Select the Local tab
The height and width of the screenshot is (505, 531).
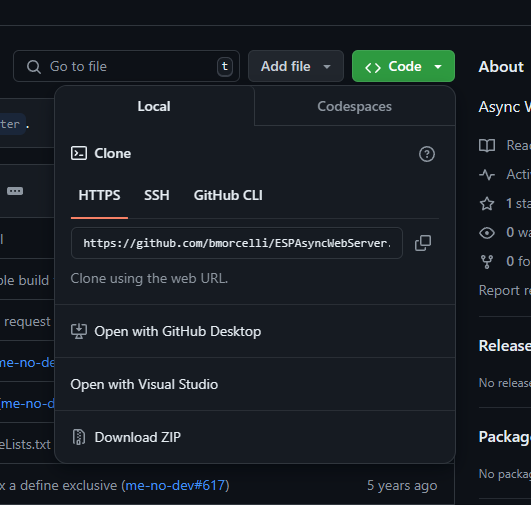click(154, 106)
